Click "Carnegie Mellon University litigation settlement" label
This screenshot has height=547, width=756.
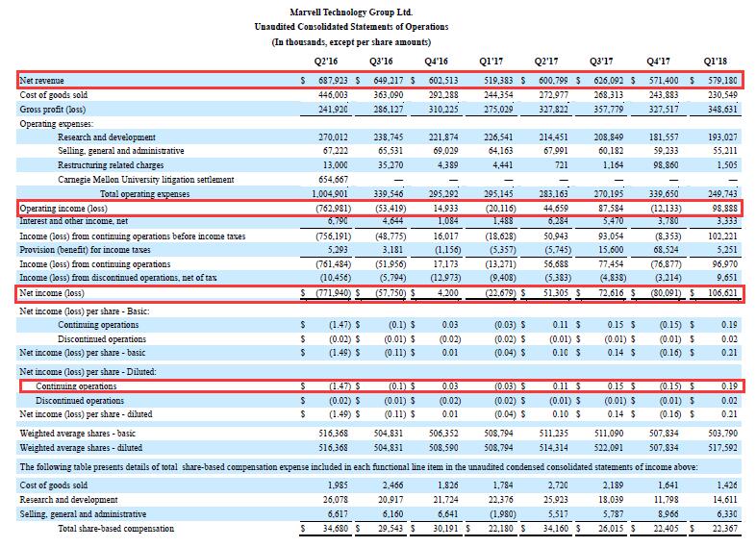[x=146, y=180]
